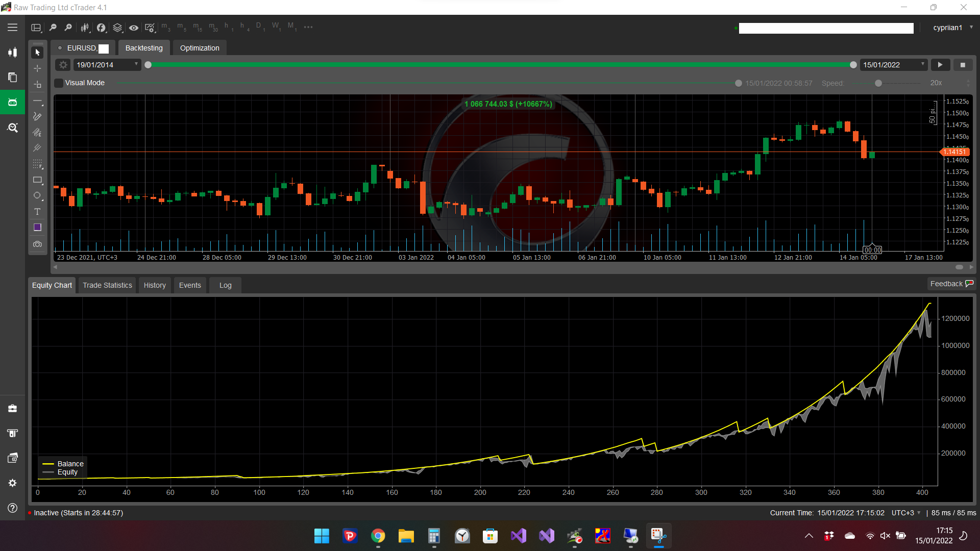Select the rectangle drawing tool
This screenshot has height=551, width=980.
pyautogui.click(x=37, y=180)
